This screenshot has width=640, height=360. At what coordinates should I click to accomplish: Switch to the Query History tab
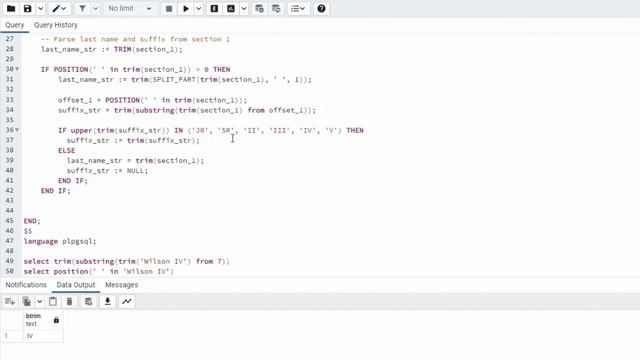click(56, 25)
